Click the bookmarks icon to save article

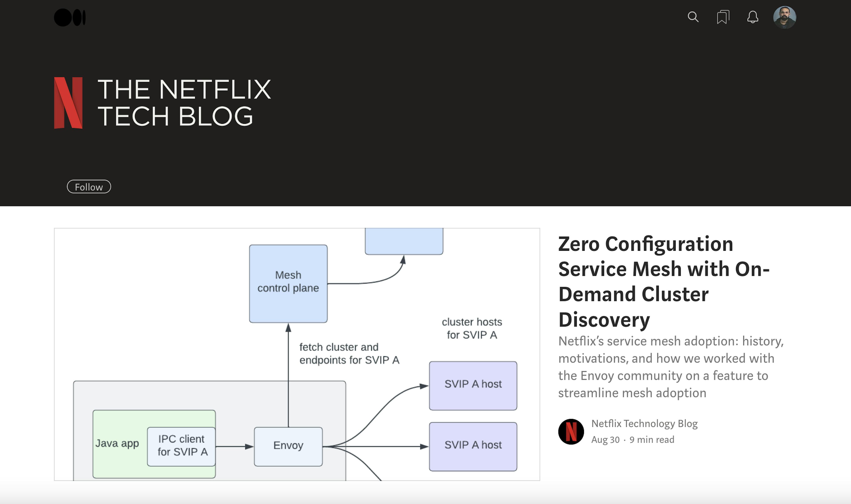click(722, 17)
